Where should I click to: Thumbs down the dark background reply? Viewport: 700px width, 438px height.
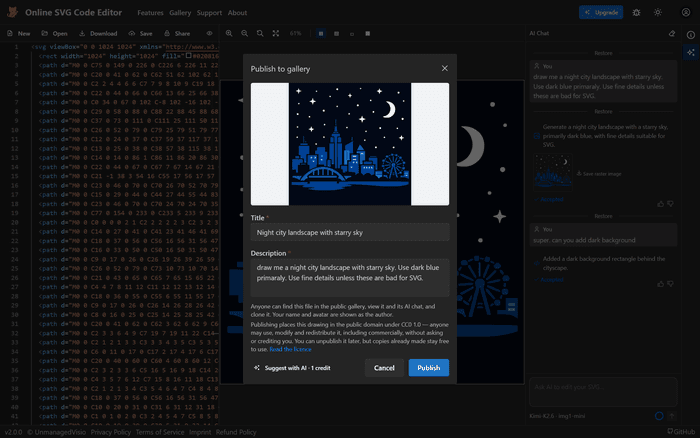[x=670, y=284]
